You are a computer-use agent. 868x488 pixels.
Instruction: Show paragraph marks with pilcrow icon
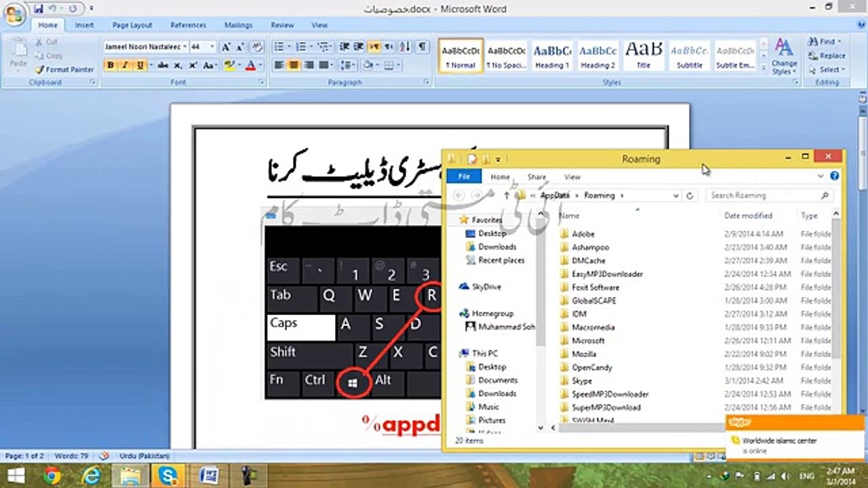[x=422, y=47]
